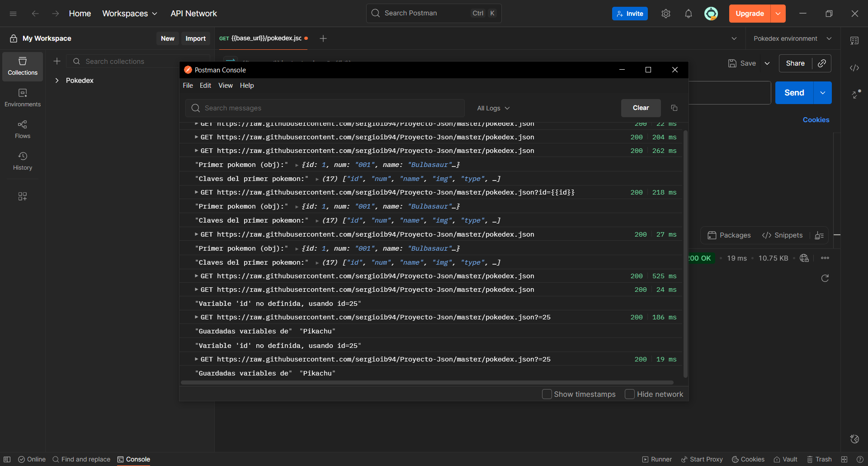The height and width of the screenshot is (466, 868).
Task: Open Trash in the status bar
Action: point(819,459)
